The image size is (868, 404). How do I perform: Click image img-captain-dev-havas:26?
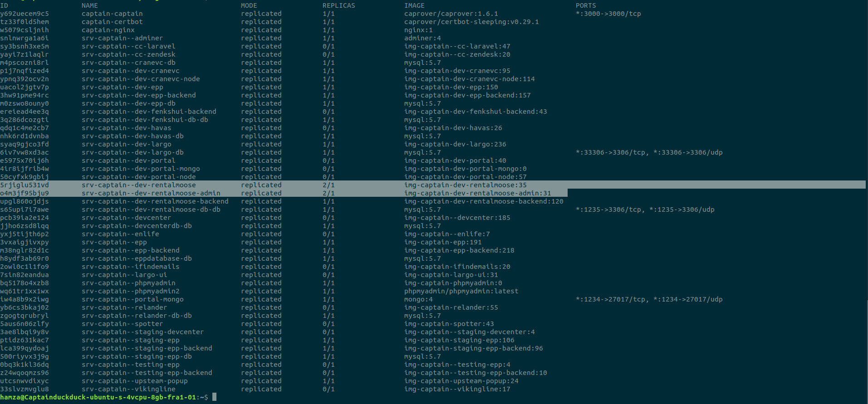click(453, 128)
